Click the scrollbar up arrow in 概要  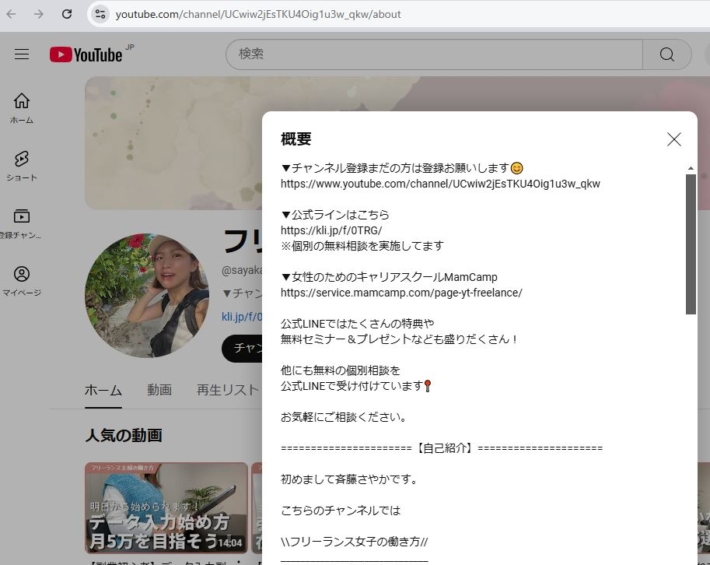point(691,168)
